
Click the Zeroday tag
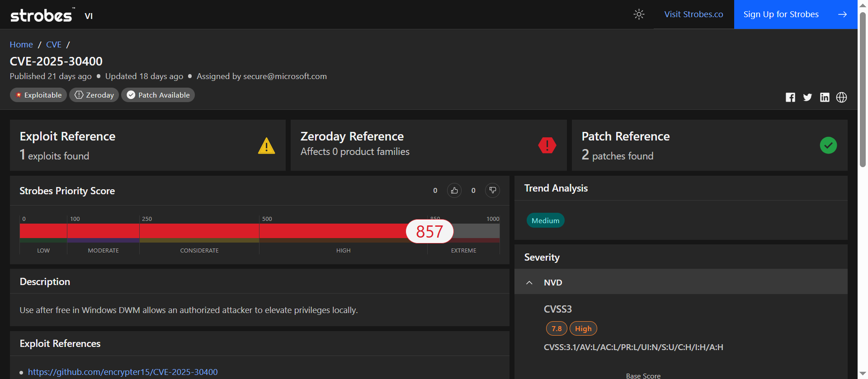click(x=94, y=95)
